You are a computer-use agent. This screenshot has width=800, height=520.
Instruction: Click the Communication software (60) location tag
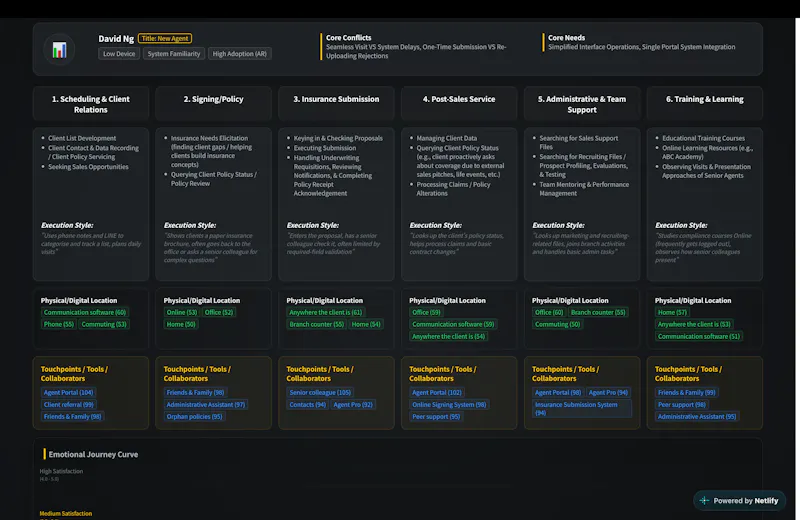click(85, 312)
